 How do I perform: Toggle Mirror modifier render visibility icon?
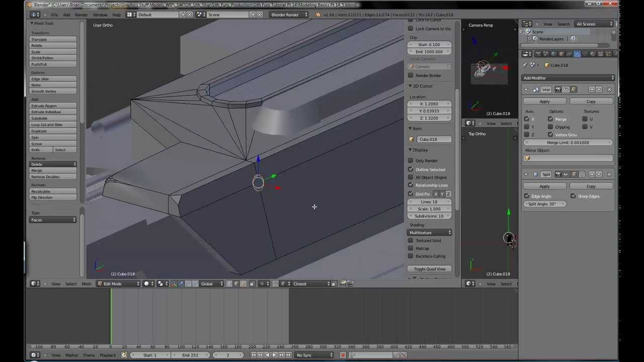point(558,89)
